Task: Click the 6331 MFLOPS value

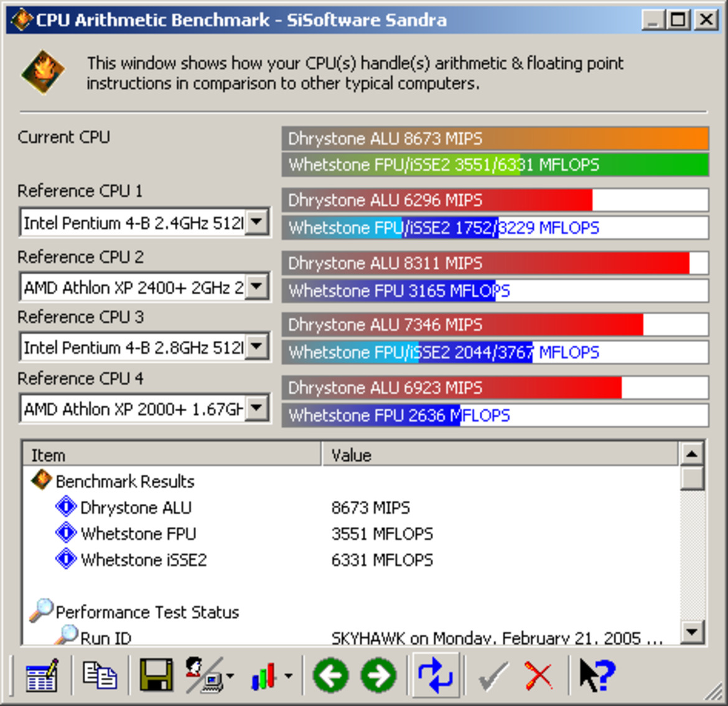Action: click(381, 559)
